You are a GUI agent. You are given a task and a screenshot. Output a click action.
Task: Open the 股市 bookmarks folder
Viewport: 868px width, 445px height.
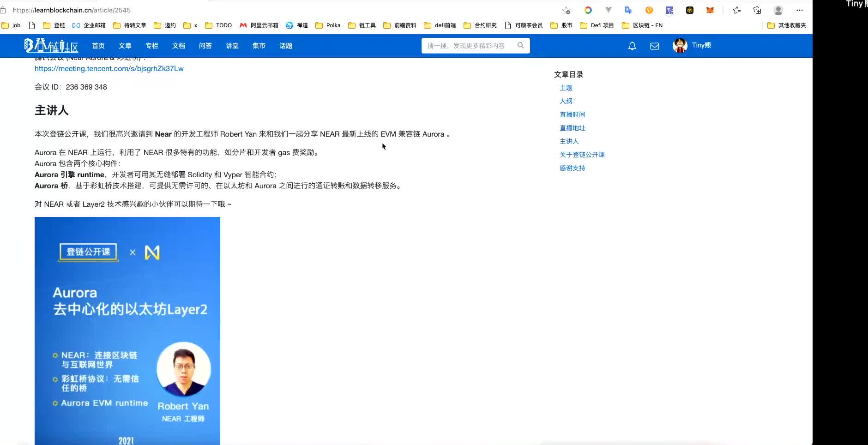click(x=561, y=25)
